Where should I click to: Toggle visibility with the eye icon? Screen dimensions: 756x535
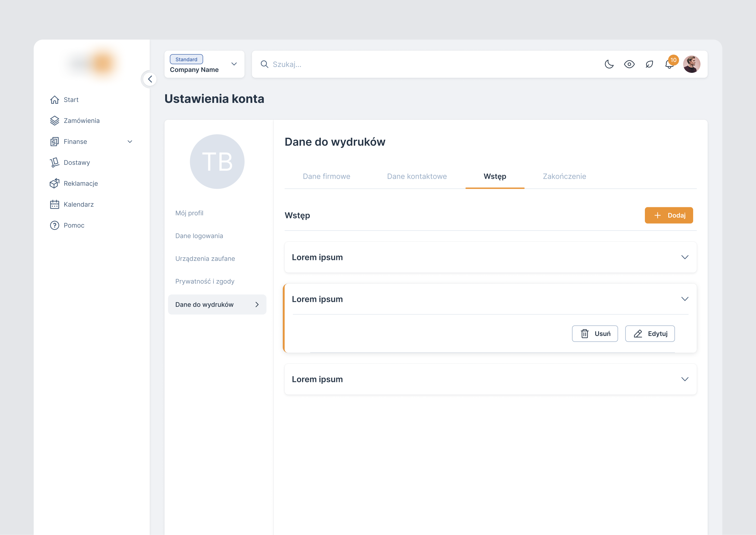[629, 64]
